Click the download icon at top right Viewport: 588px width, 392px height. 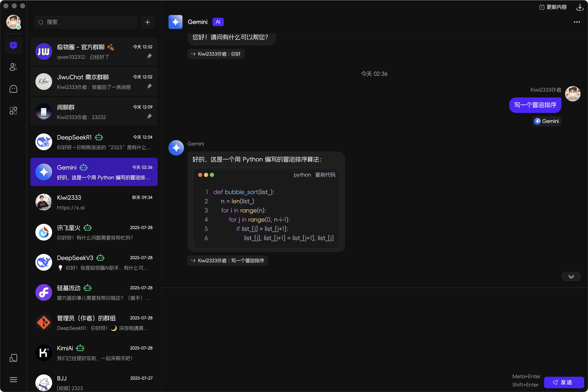pyautogui.click(x=580, y=7)
